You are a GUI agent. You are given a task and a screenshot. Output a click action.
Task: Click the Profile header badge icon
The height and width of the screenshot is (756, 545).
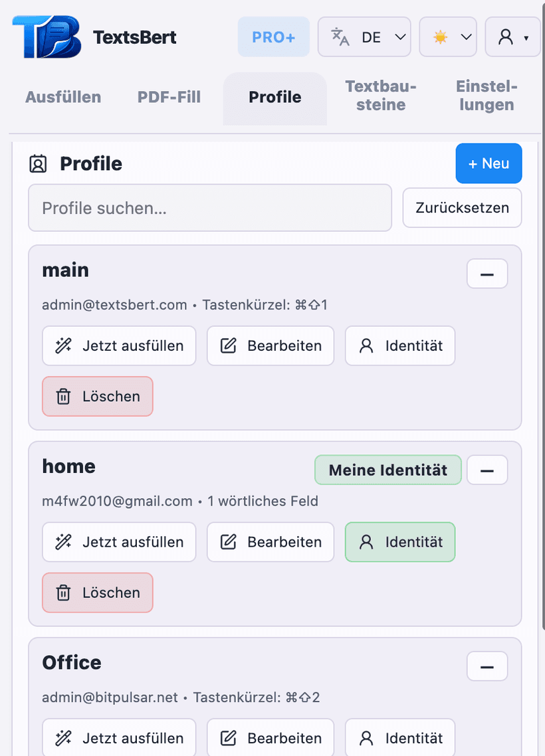39,163
